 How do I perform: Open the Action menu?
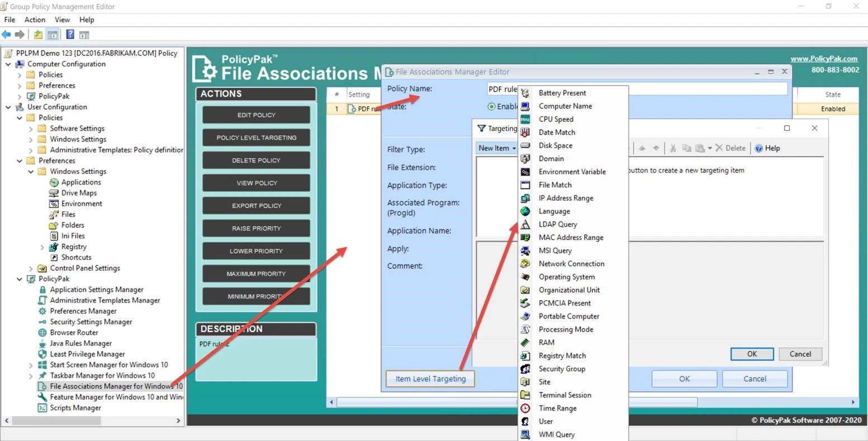click(35, 20)
